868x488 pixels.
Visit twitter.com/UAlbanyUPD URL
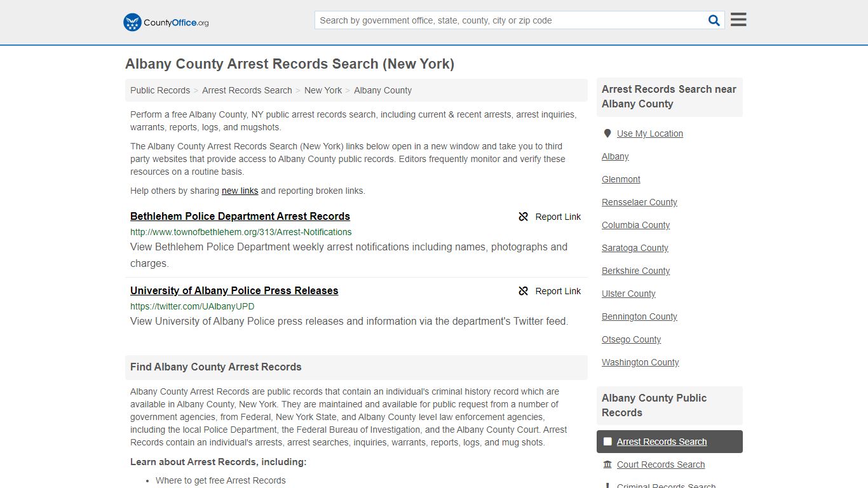(193, 306)
